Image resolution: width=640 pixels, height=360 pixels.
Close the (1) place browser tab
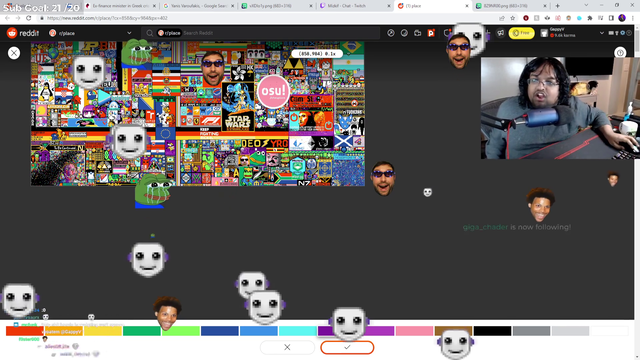[467, 6]
